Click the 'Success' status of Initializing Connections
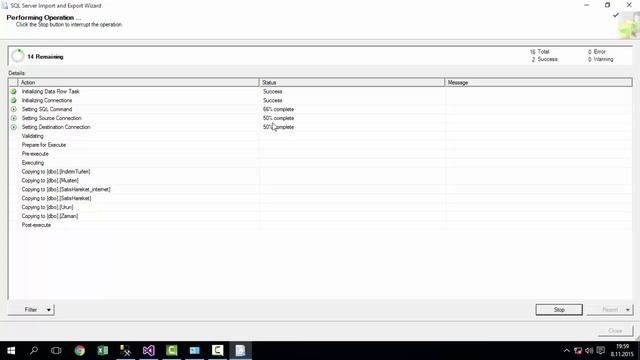The width and height of the screenshot is (640, 360). [x=273, y=100]
